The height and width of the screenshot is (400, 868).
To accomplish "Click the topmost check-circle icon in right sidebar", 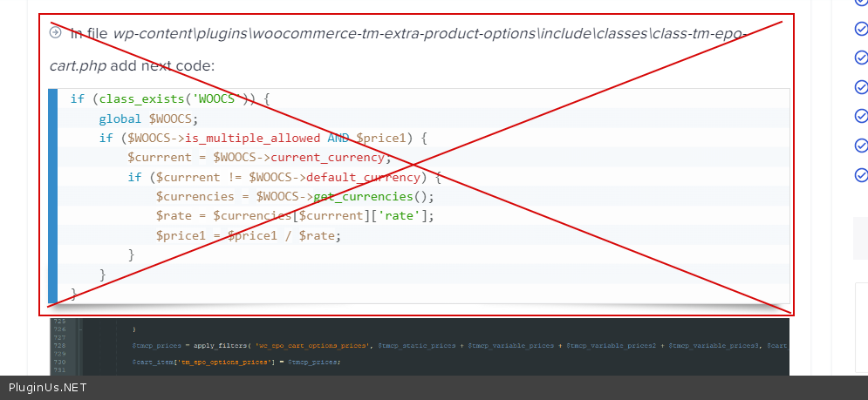I will [861, 3].
